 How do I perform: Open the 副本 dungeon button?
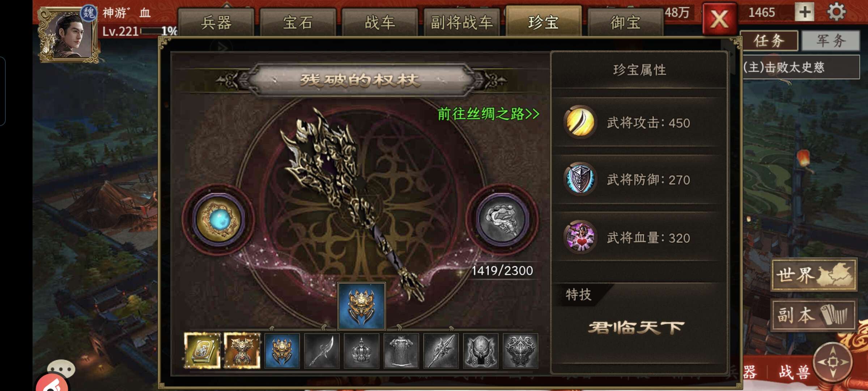(814, 315)
